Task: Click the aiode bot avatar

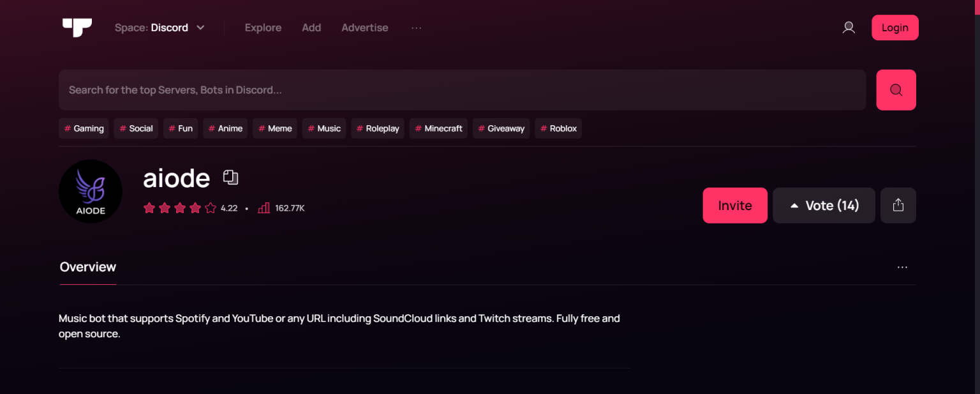Action: 91,191
